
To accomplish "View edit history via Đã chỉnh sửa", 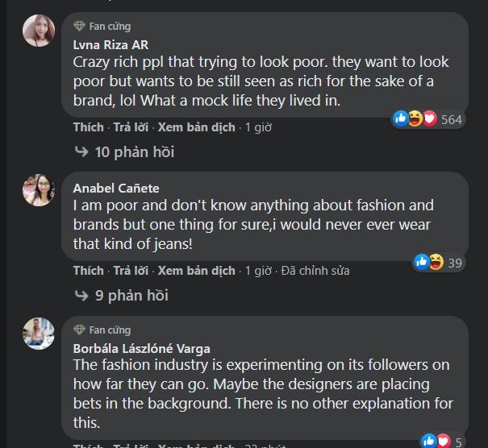I will tap(315, 271).
